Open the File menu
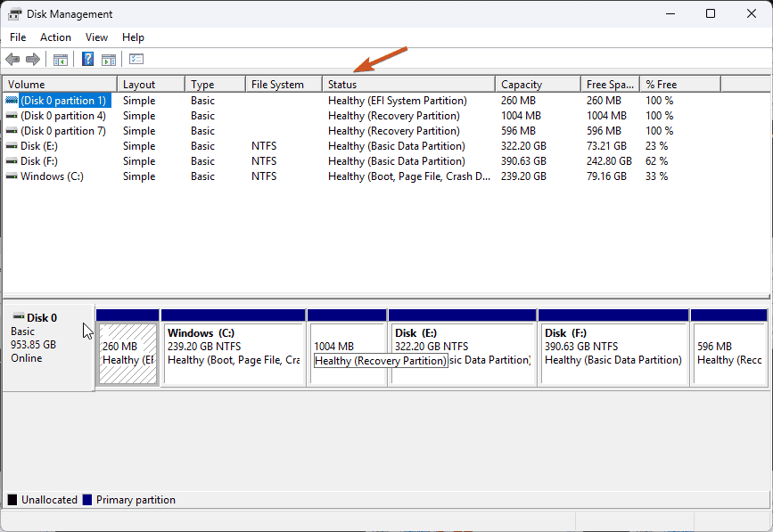This screenshot has height=532, width=773. 18,37
